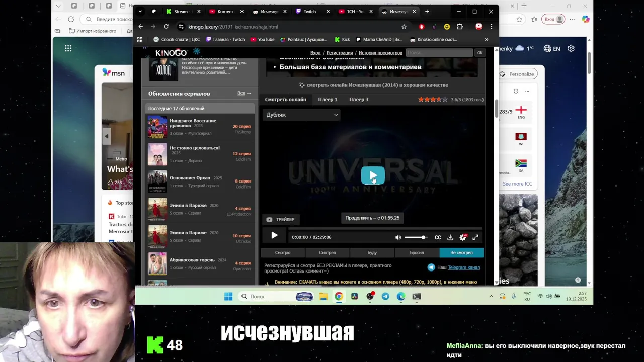This screenshot has height=362, width=644.
Task: Expand hidden system tray icons
Action: pyautogui.click(x=491, y=296)
